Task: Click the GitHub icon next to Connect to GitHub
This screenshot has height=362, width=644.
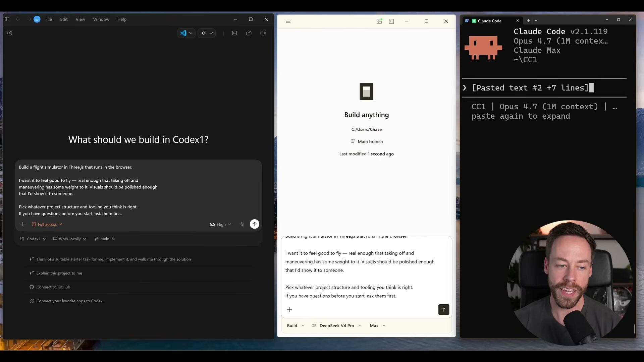Action: tap(31, 287)
